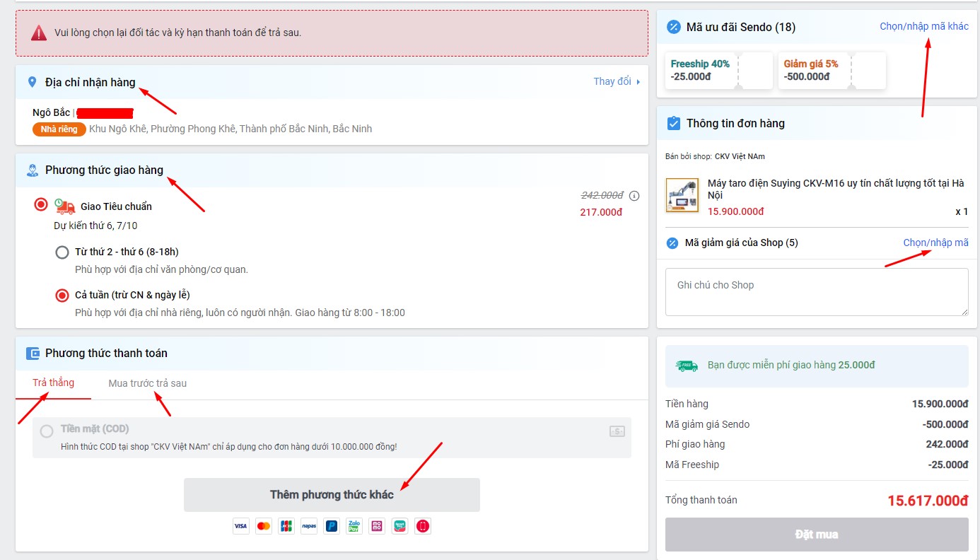Viewport: 980px width, 560px height.
Task: Click the Visa payment icon
Action: (241, 526)
